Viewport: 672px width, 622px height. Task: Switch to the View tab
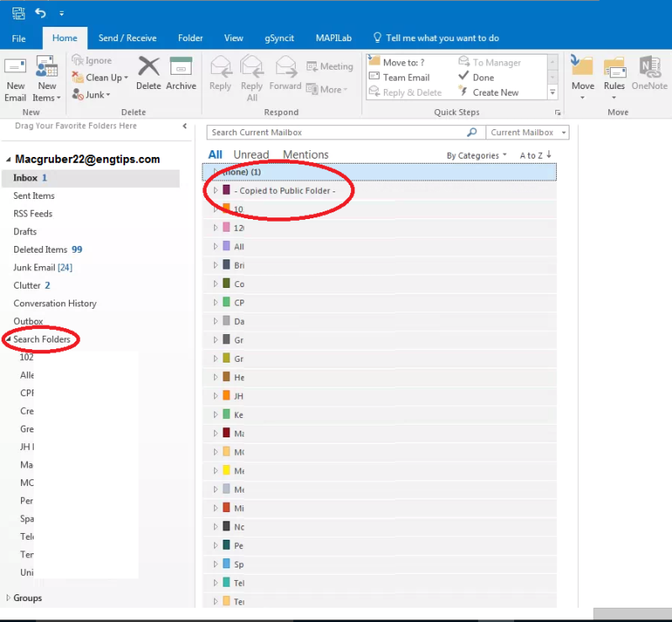coord(234,38)
